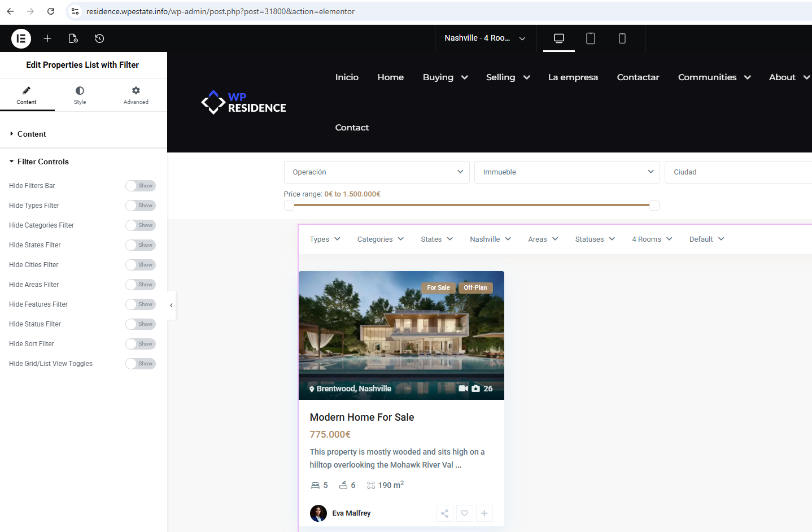Toggle Hide Filters Bar switch
This screenshot has height=532, width=812.
[x=141, y=186]
